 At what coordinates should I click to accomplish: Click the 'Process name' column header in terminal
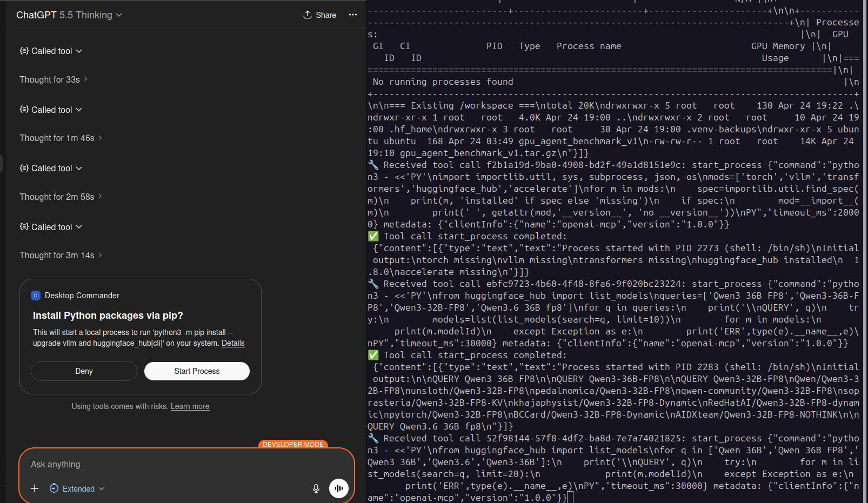(x=589, y=46)
